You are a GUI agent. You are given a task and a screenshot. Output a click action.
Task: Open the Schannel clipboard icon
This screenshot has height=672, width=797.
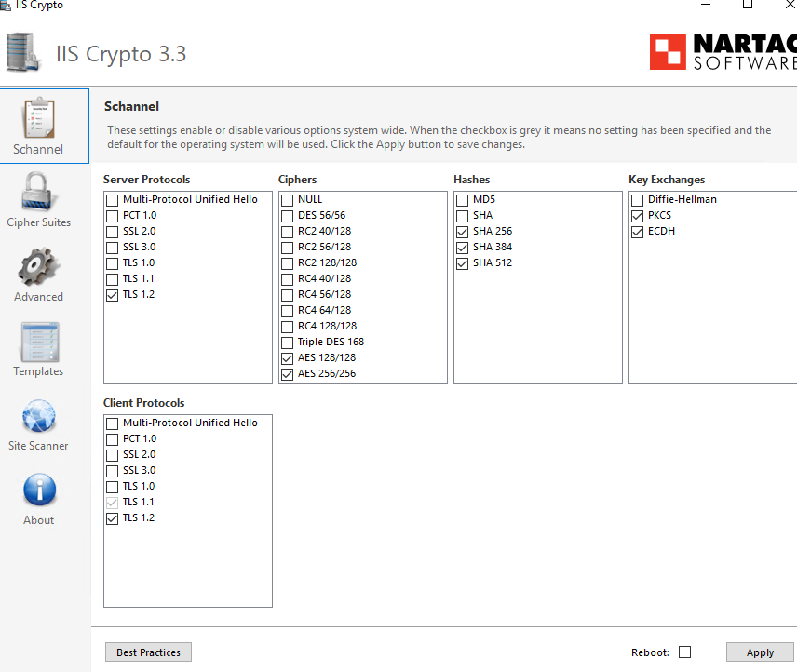point(38,118)
